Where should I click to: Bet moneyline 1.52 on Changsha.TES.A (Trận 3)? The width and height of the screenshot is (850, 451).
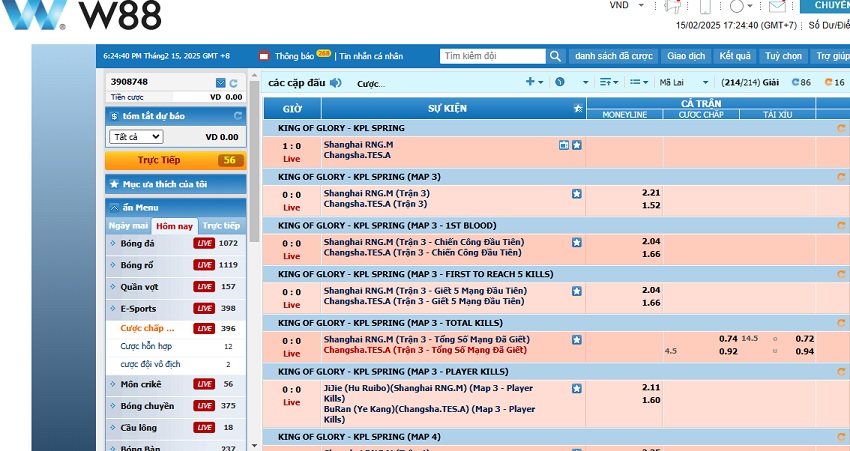(x=651, y=205)
